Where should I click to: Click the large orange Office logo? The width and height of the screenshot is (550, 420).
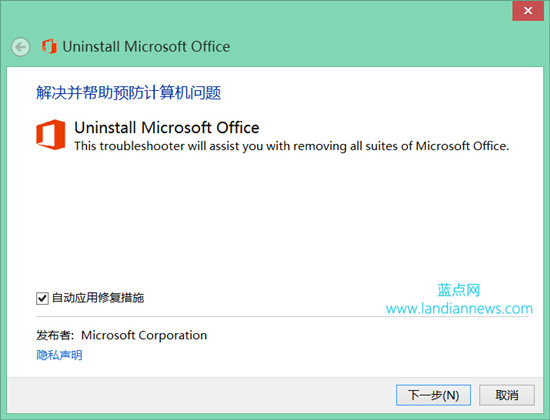pyautogui.click(x=51, y=135)
